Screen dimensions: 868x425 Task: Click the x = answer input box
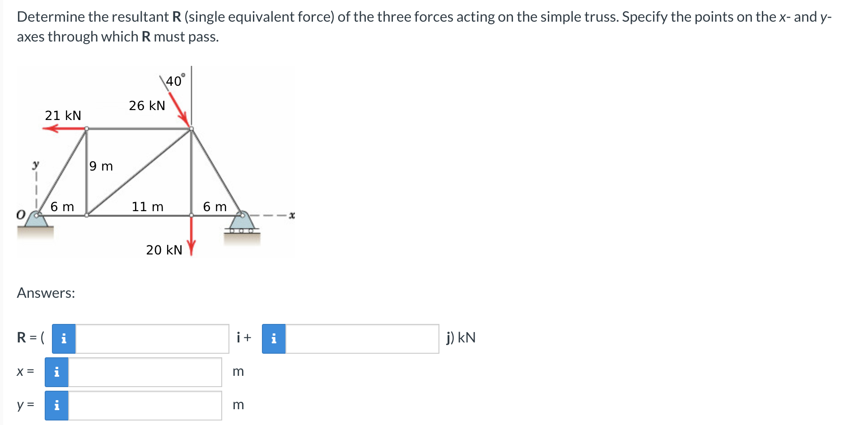145,372
